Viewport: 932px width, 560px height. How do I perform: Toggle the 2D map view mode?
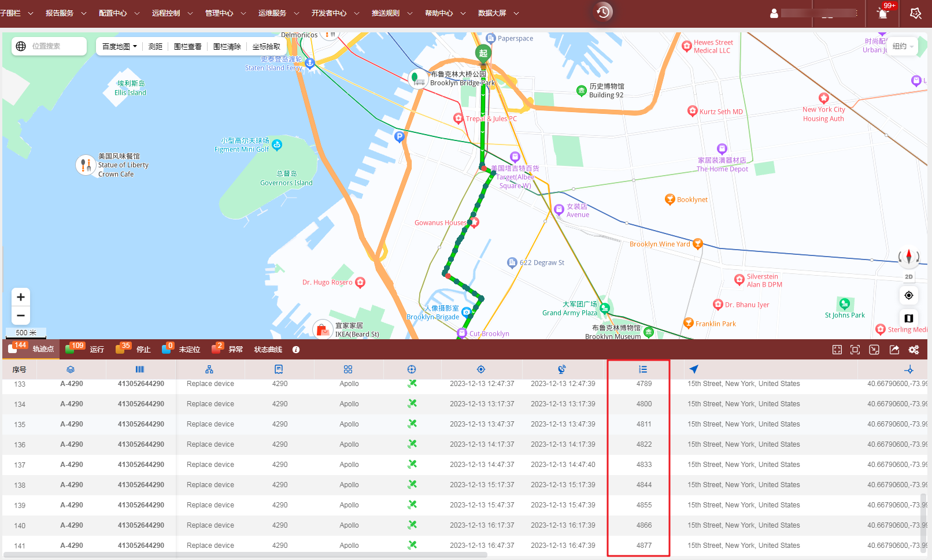909,277
